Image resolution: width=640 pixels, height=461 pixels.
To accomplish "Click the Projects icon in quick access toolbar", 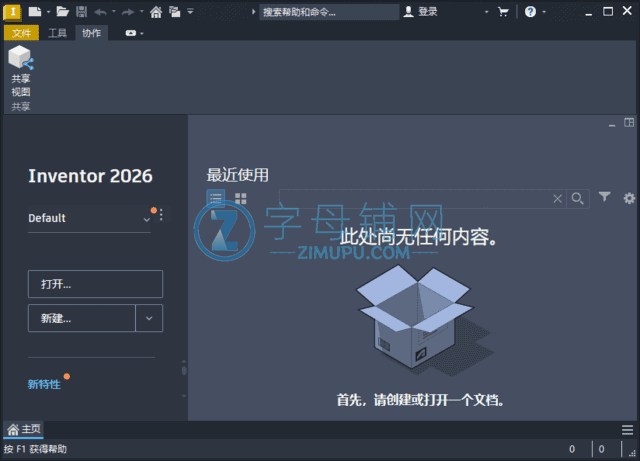I will [175, 12].
